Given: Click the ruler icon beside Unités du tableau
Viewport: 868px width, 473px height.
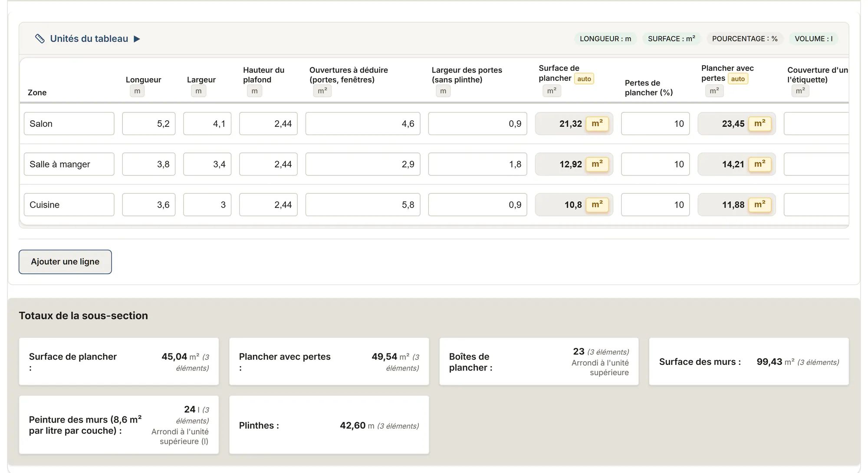Looking at the screenshot, I should [x=39, y=39].
